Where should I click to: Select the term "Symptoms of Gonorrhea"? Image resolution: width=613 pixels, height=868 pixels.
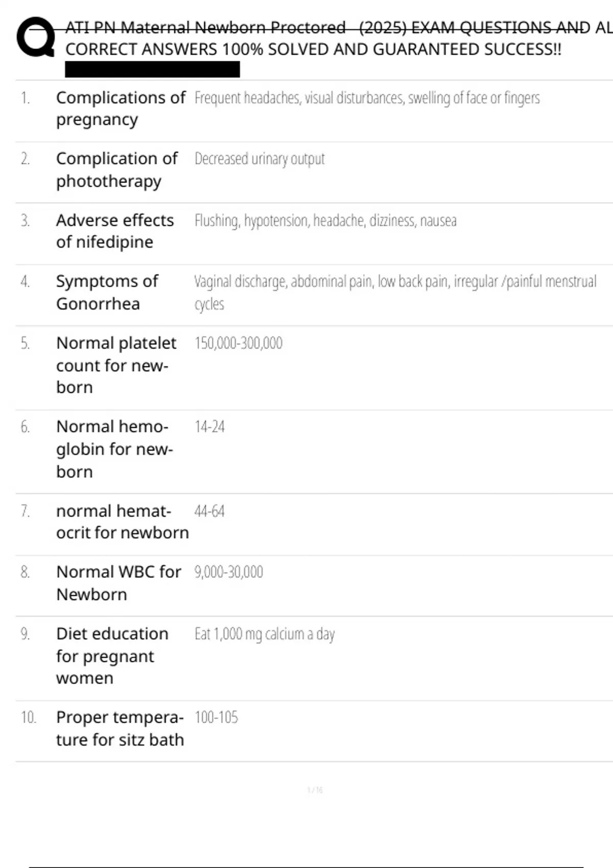pyautogui.click(x=107, y=292)
